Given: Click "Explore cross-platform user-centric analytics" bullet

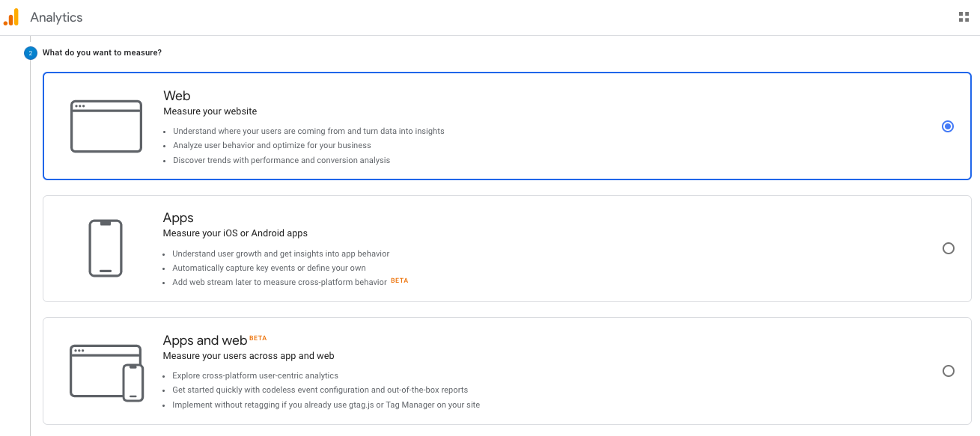Looking at the screenshot, I should click(x=255, y=375).
